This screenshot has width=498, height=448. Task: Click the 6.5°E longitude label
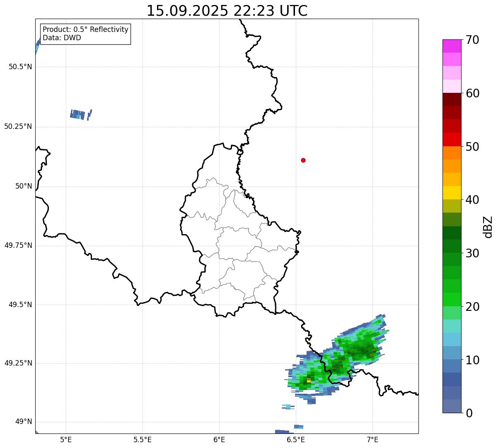point(296,439)
